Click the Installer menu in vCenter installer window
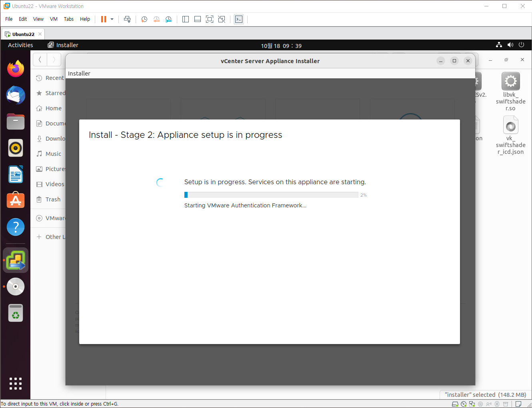532x408 pixels. click(79, 74)
